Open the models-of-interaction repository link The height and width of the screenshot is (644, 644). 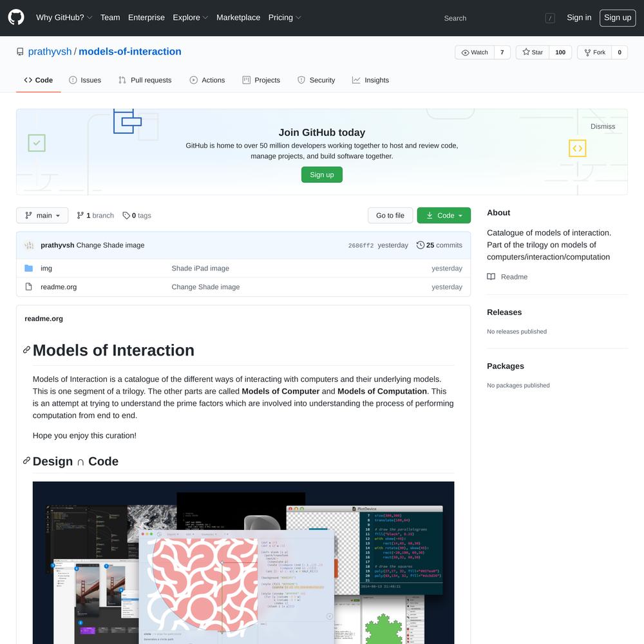tap(130, 52)
